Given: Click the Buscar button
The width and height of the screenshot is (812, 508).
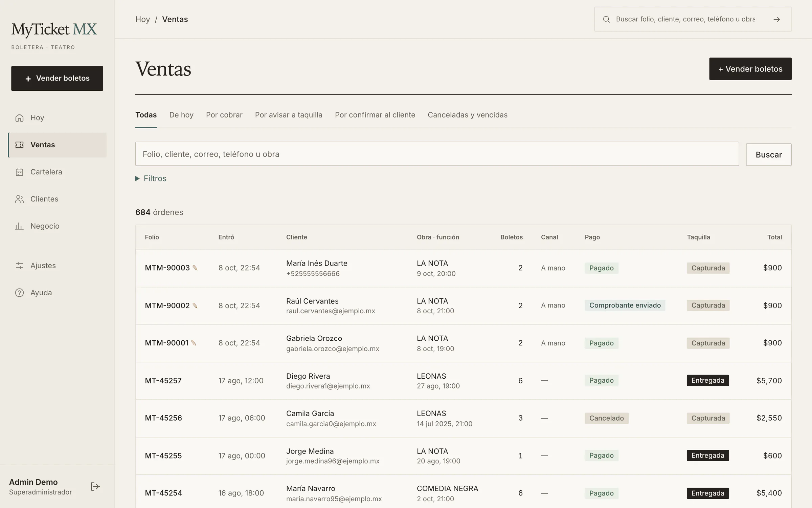Looking at the screenshot, I should click(769, 154).
